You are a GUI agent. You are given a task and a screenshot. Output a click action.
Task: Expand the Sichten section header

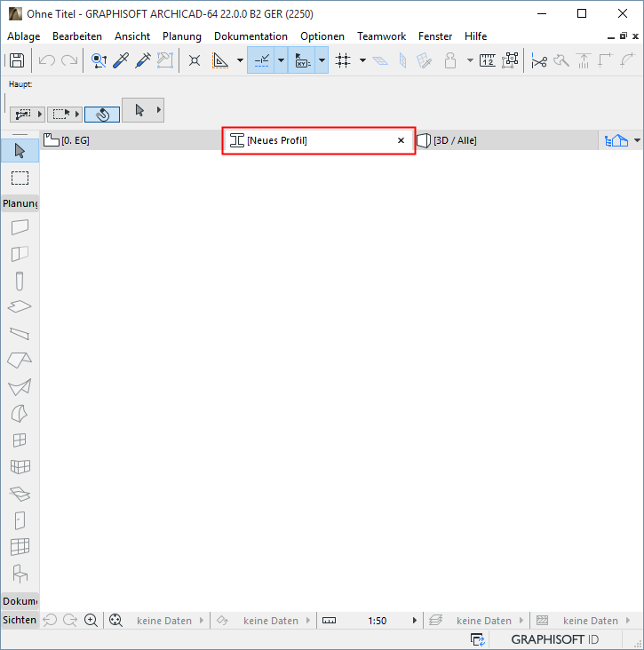(20, 620)
